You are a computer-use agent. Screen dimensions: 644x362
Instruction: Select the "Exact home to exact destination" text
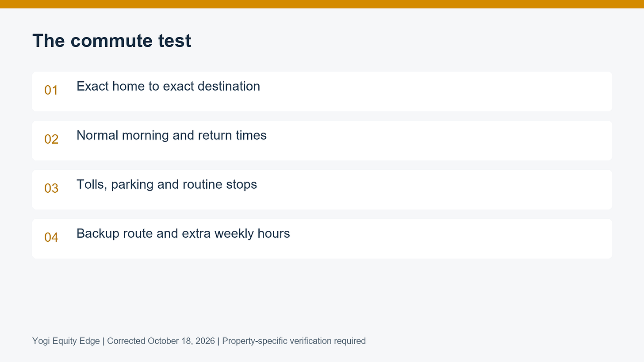pyautogui.click(x=168, y=86)
